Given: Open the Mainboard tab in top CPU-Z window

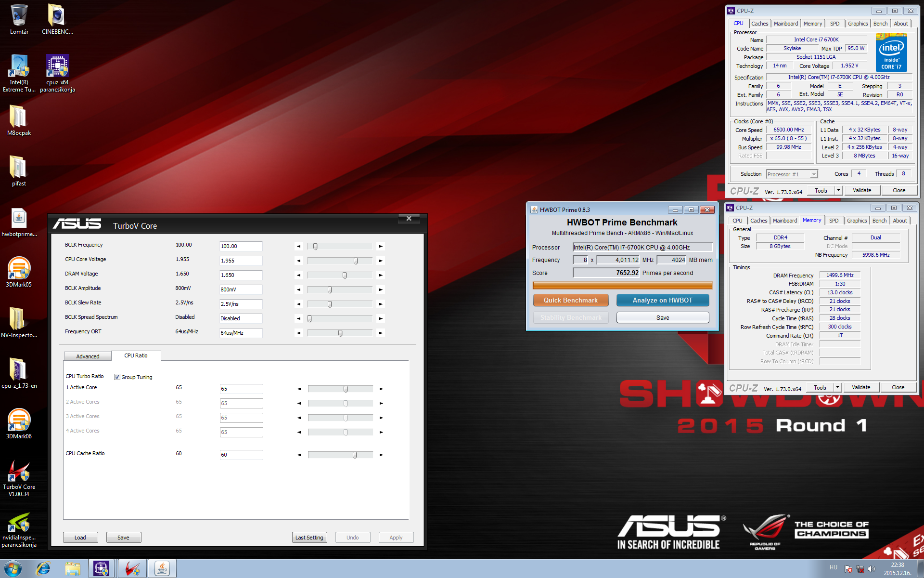Looking at the screenshot, I should click(x=786, y=24).
